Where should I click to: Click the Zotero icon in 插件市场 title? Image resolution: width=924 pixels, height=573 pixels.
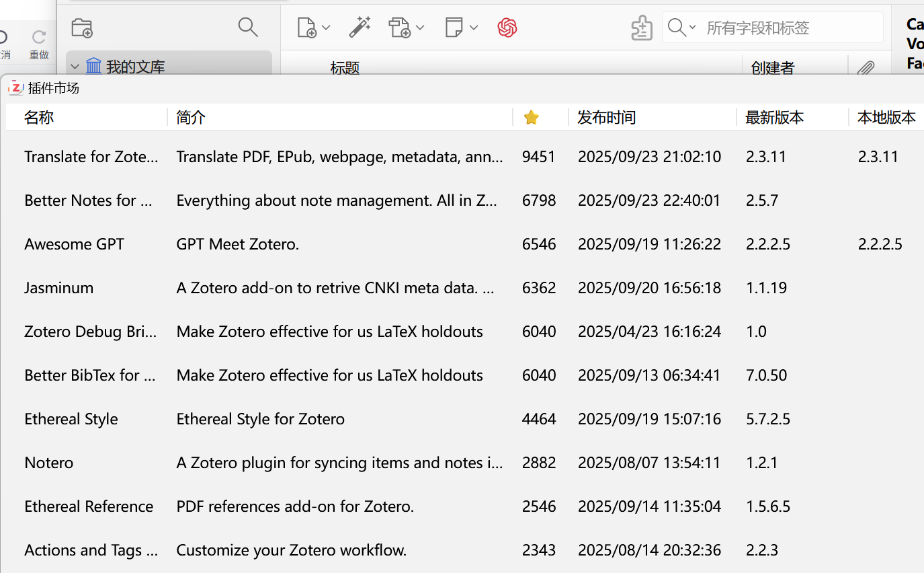pos(16,87)
